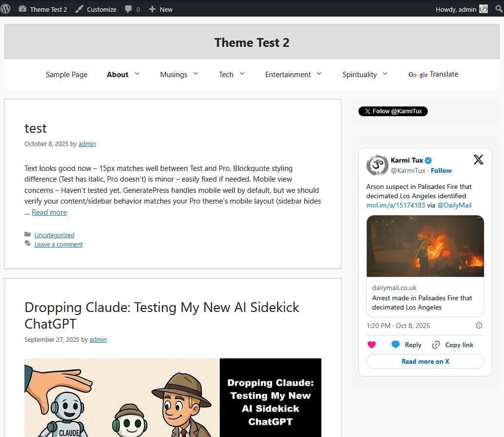Click Karmi Tux profile avatar in tweet
Screen dimensions: 504x437
(377, 165)
